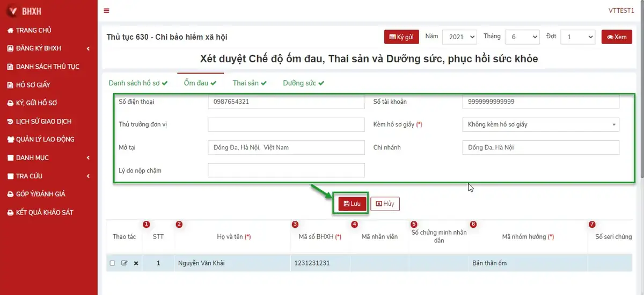Click the Hủy cancel button
The width and height of the screenshot is (644, 295).
(385, 204)
